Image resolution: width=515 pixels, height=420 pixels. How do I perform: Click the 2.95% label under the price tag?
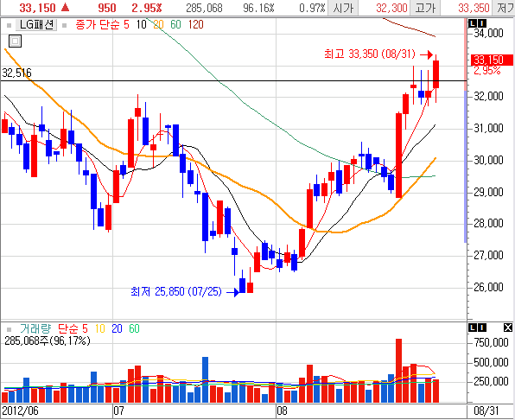(487, 71)
